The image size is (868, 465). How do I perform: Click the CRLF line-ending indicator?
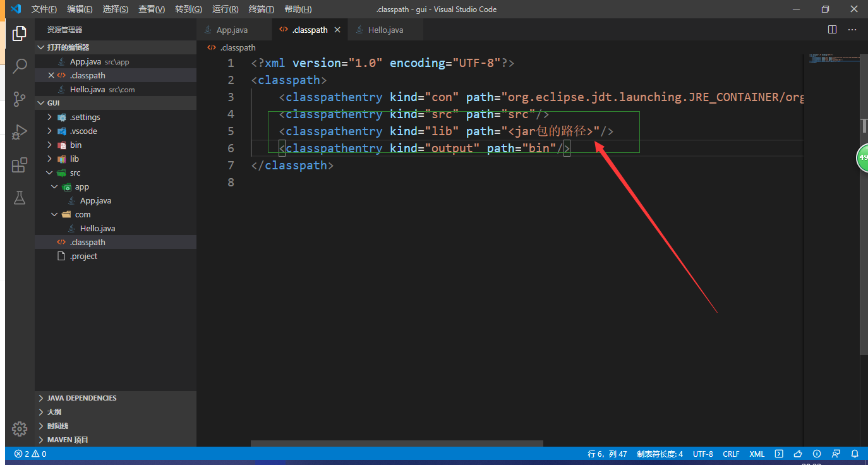(731, 454)
